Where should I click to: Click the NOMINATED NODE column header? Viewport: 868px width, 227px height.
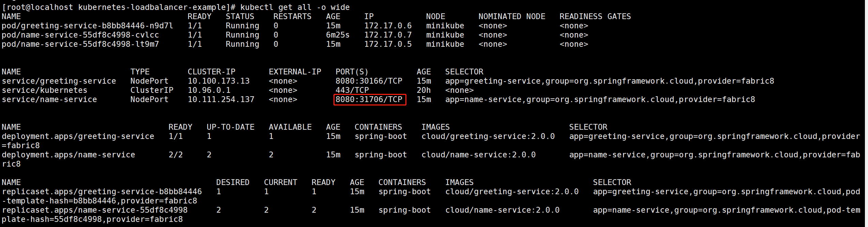pos(512,16)
